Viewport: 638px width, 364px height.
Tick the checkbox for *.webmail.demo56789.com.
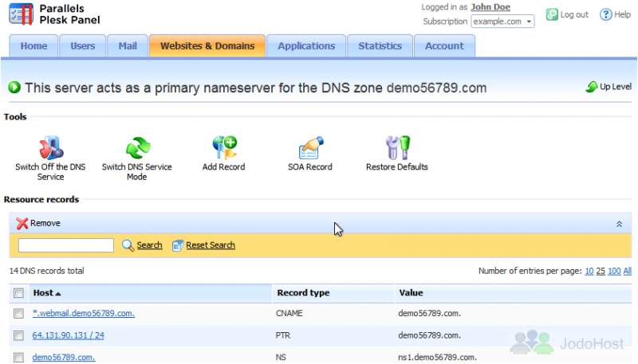tap(19, 314)
